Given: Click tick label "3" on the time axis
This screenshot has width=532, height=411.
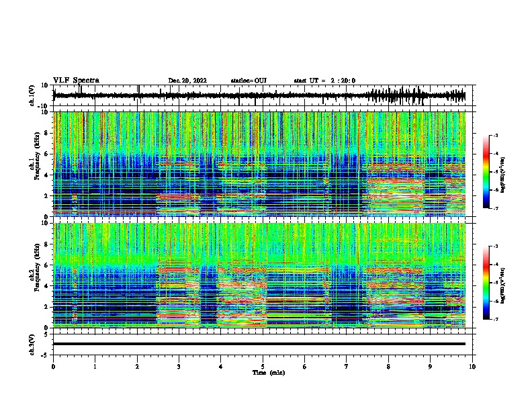Looking at the screenshot, I should coord(179,367).
